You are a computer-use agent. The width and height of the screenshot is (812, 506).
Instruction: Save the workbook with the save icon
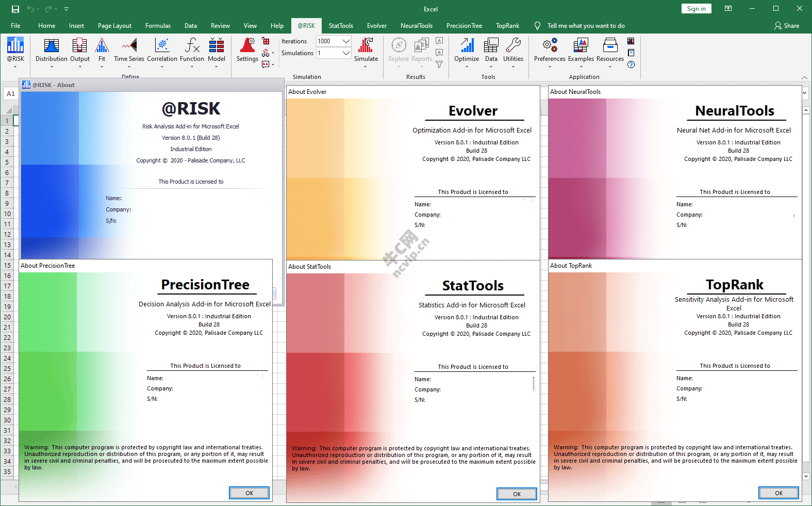click(x=15, y=9)
